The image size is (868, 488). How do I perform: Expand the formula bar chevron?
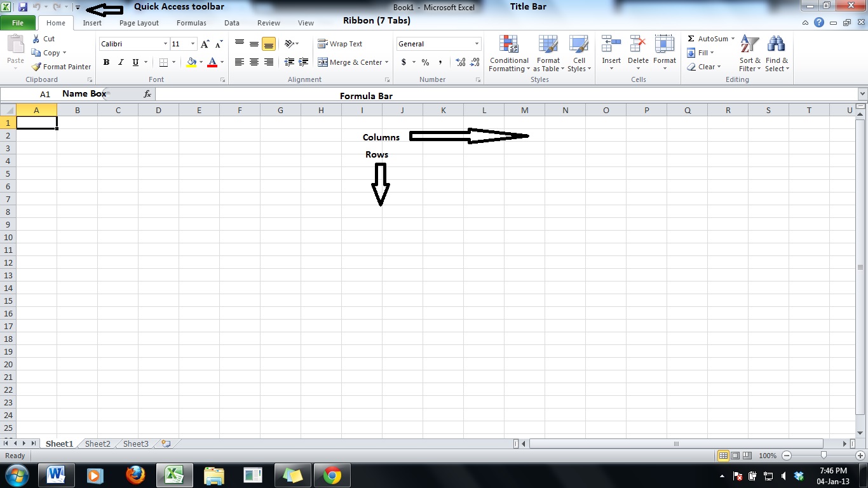(x=862, y=94)
